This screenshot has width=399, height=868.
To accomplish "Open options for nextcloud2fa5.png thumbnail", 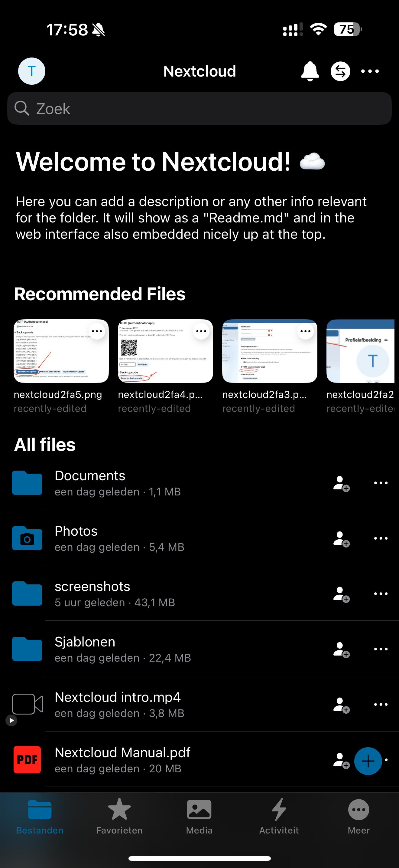I will pos(97,331).
